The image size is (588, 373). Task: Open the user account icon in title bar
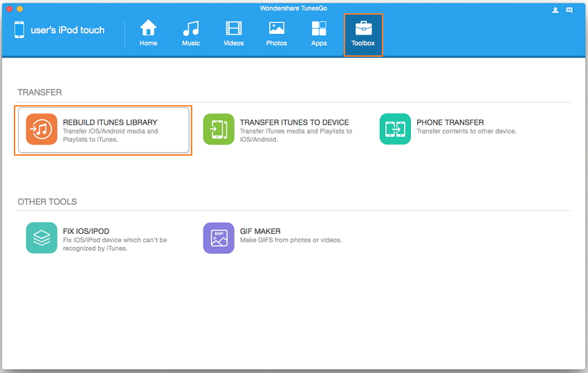pos(555,10)
